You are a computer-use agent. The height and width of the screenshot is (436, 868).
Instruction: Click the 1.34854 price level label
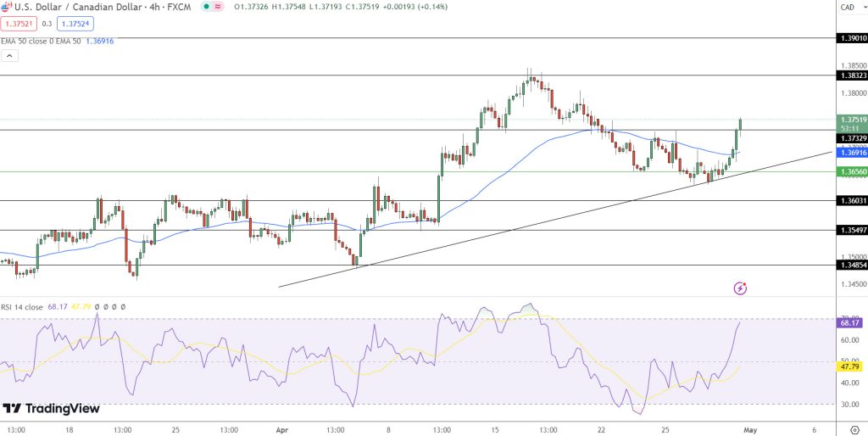coord(852,266)
